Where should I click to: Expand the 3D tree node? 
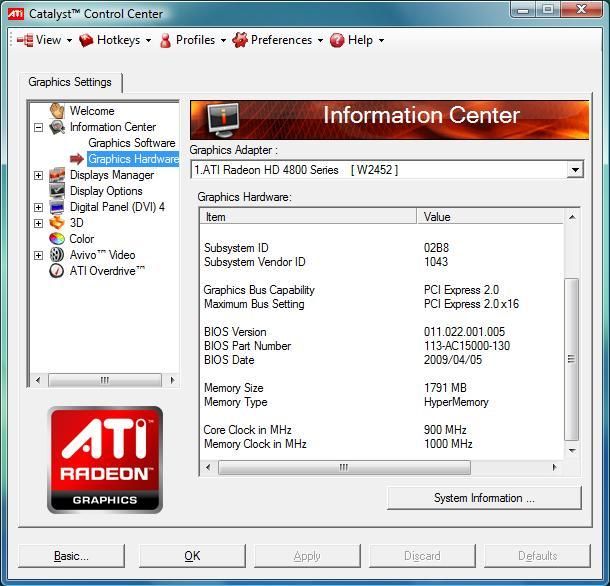(x=39, y=223)
